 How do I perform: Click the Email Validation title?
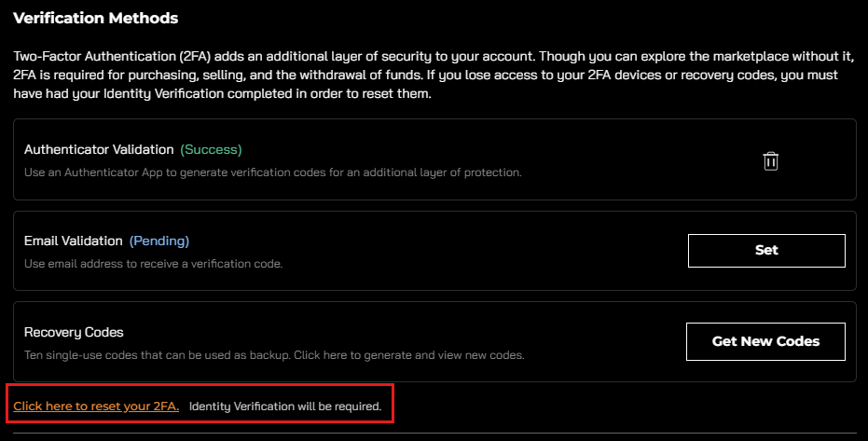click(73, 241)
